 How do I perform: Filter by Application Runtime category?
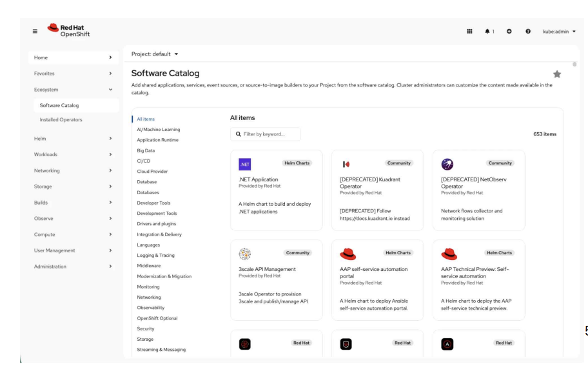(157, 140)
